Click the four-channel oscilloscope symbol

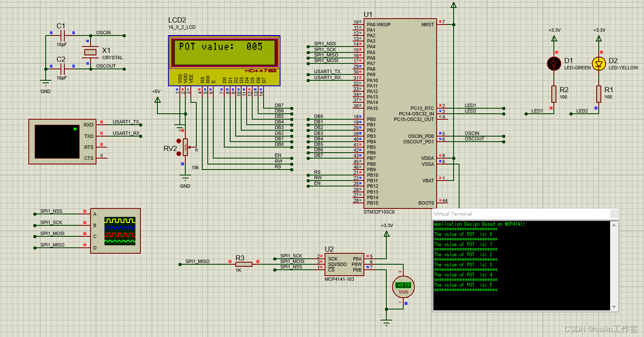pyautogui.click(x=115, y=230)
